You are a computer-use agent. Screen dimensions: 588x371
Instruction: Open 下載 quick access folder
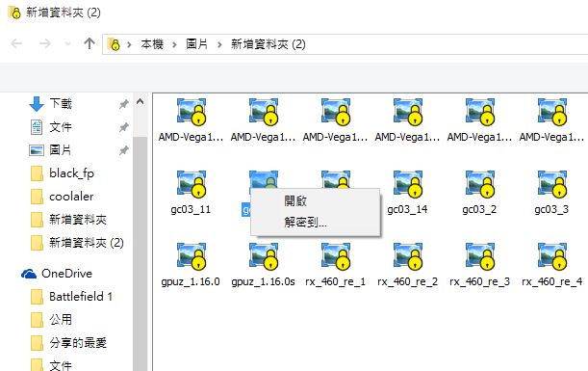(x=61, y=104)
